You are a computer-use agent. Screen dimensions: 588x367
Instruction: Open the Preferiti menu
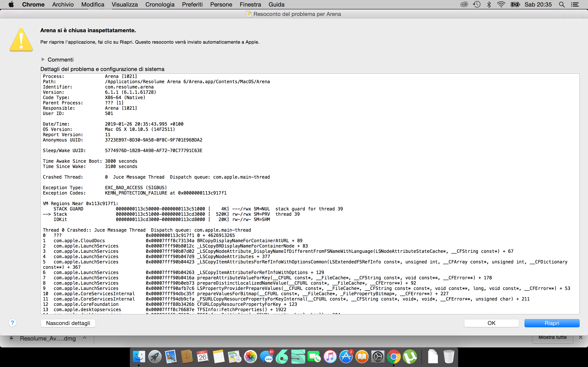[192, 4]
